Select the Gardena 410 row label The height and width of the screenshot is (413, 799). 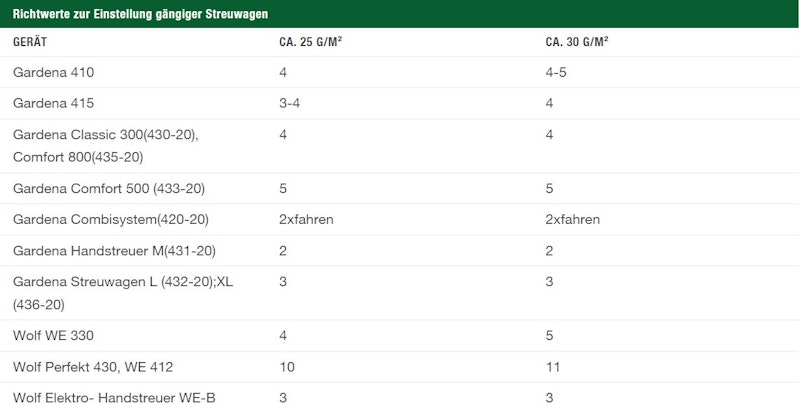click(54, 72)
